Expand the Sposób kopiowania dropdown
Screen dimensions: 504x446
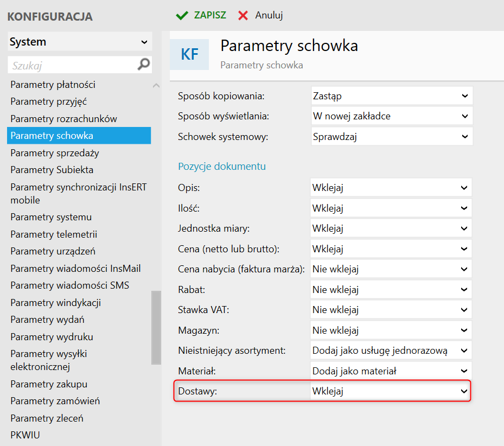pos(392,96)
